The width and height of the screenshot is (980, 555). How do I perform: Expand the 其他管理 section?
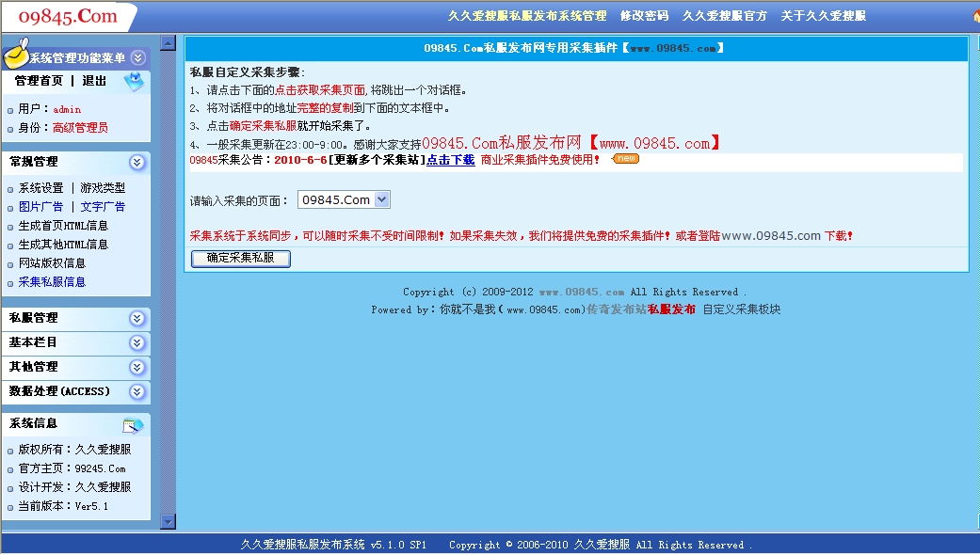pos(137,368)
